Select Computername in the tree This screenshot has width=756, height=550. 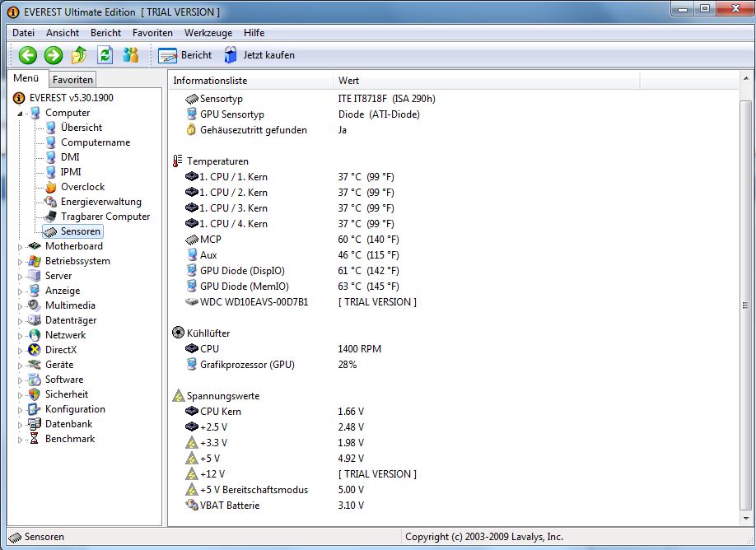coord(96,142)
